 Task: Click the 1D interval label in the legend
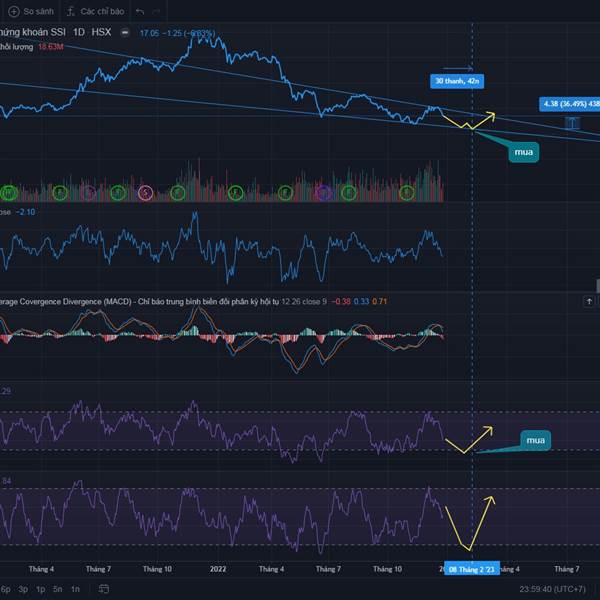coord(78,32)
